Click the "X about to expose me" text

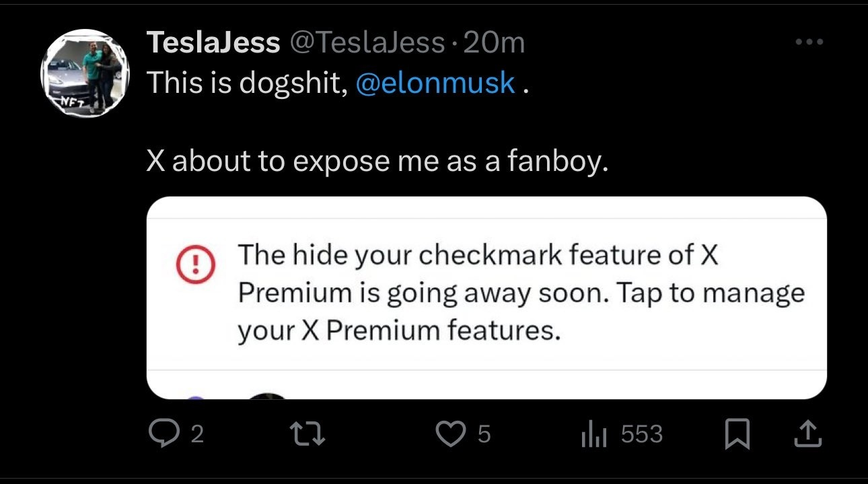377,162
